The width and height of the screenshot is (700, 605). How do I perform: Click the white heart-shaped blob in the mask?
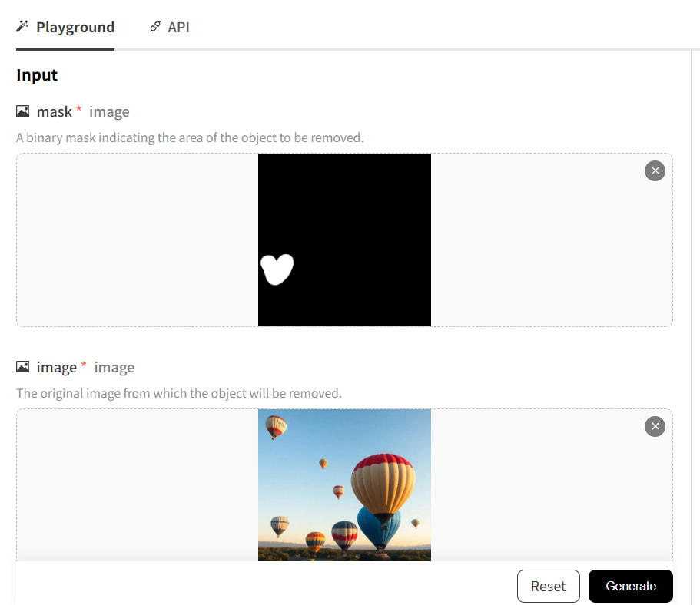pos(277,269)
